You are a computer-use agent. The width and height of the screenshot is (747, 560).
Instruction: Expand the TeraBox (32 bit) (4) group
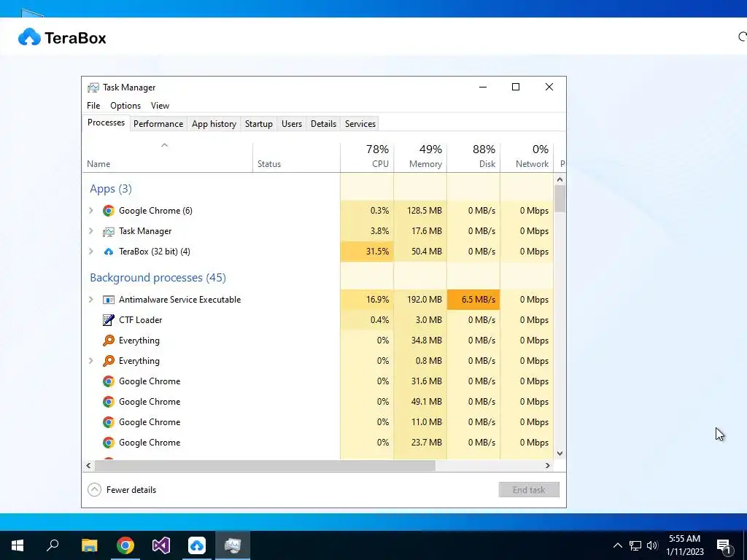point(91,252)
